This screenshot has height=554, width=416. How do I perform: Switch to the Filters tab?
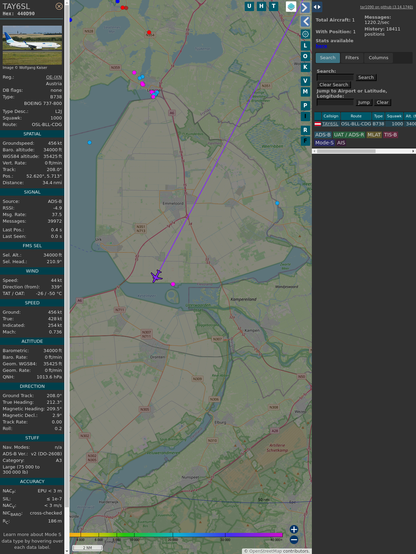tap(352, 58)
